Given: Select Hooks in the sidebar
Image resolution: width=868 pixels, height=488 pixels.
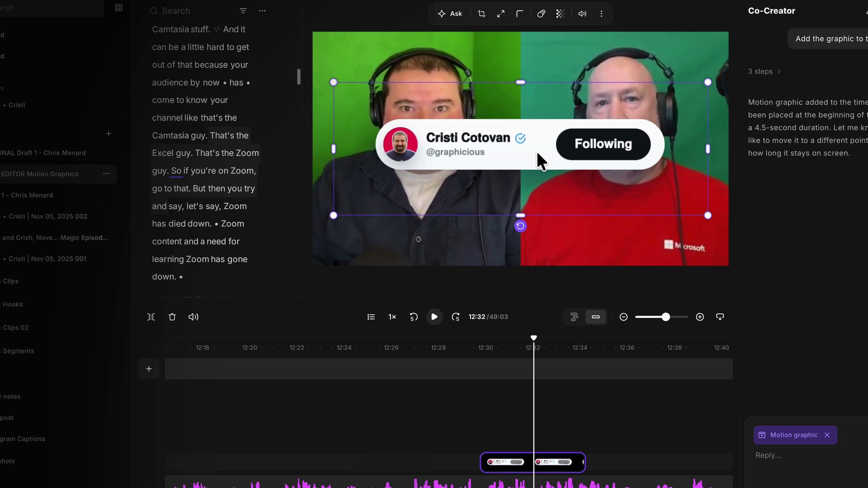Looking at the screenshot, I should click(13, 305).
